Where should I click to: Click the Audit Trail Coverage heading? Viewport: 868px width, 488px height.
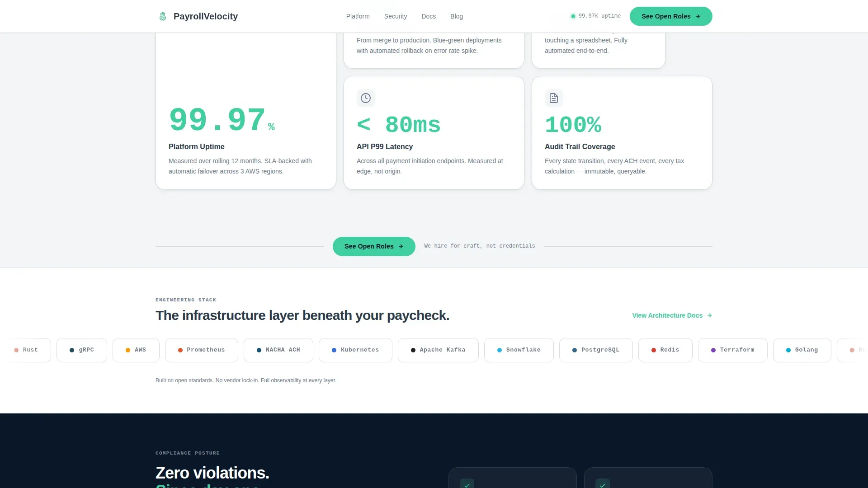click(580, 147)
